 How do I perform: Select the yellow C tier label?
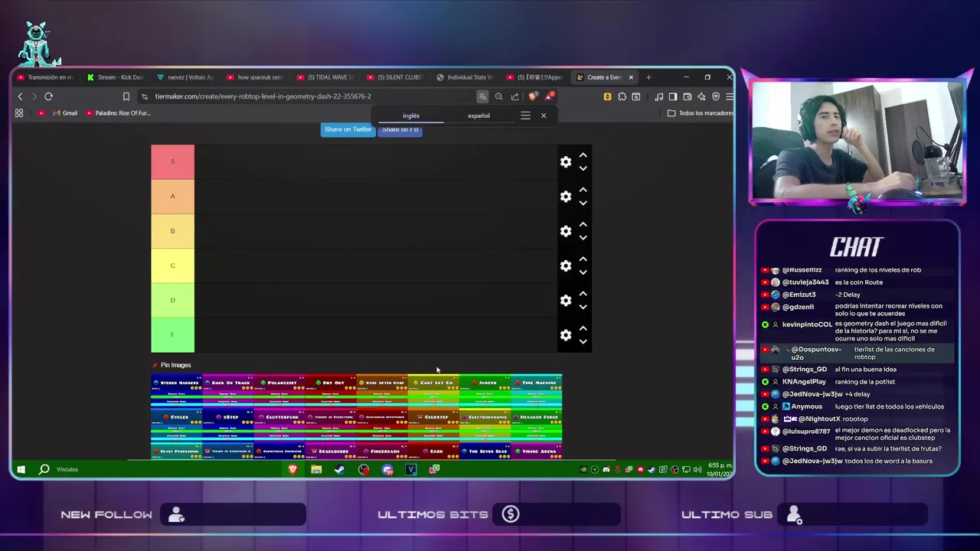(x=172, y=266)
